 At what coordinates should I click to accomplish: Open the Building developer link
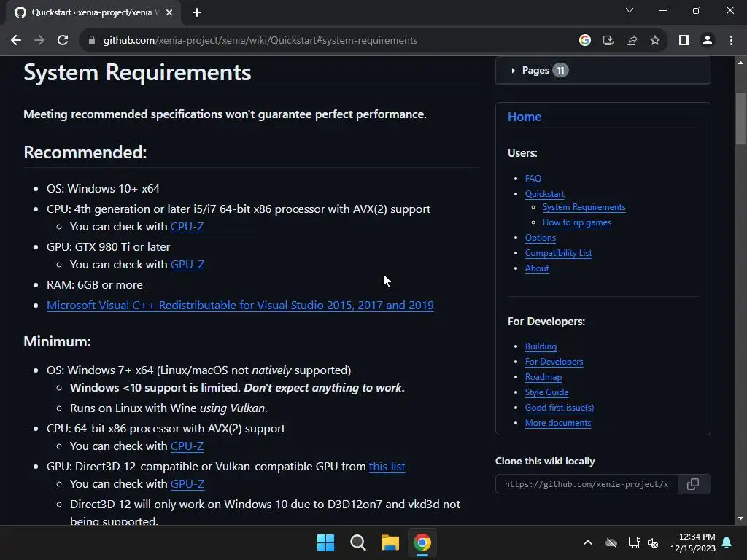point(541,346)
